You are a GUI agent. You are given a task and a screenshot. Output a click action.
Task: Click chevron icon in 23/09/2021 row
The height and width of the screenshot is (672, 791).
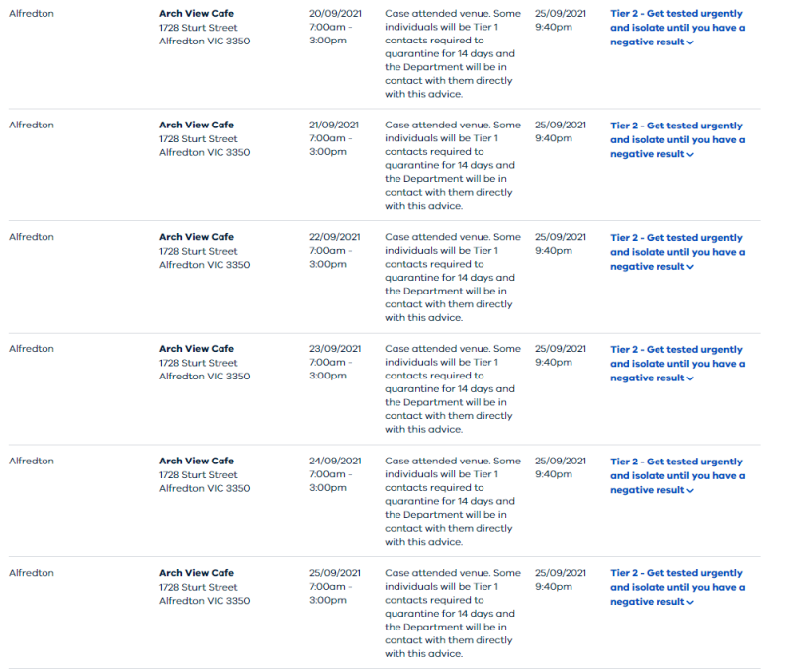(690, 378)
